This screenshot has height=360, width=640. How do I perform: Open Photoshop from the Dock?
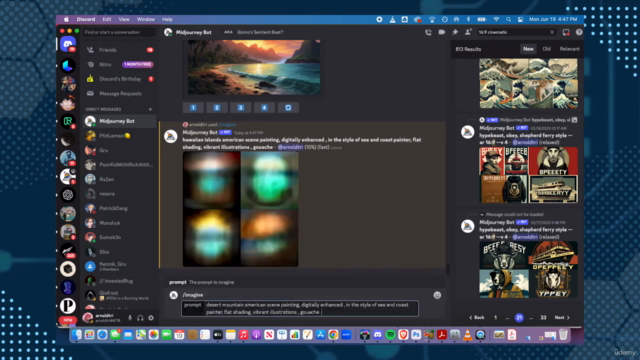coord(416,335)
